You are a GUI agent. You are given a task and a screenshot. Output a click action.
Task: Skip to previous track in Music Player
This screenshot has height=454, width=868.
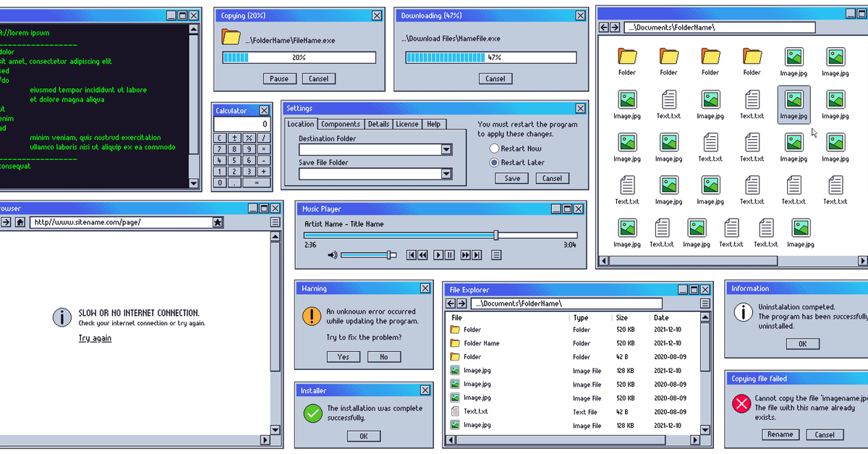click(412, 255)
